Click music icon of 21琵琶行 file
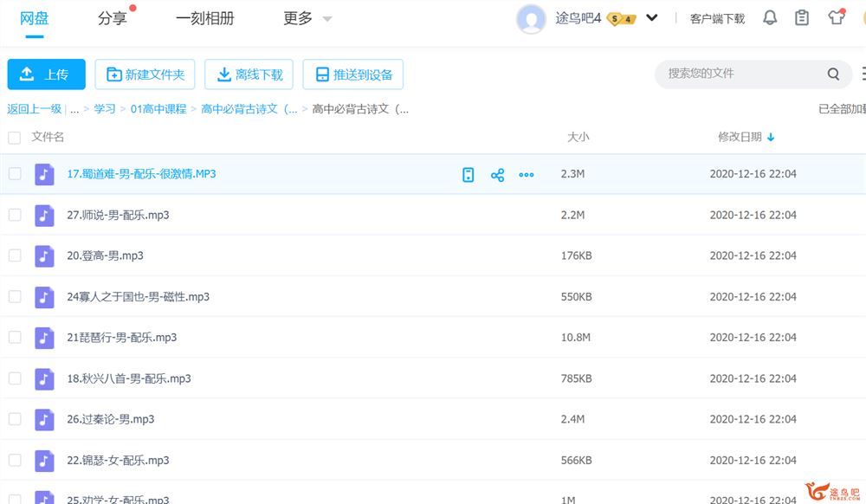The height and width of the screenshot is (504, 866). 44,338
